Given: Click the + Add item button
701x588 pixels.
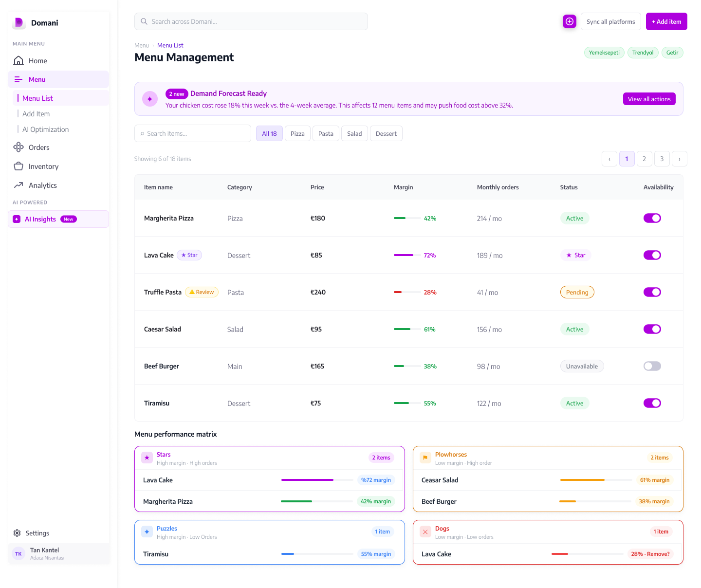Looking at the screenshot, I should 666,21.
